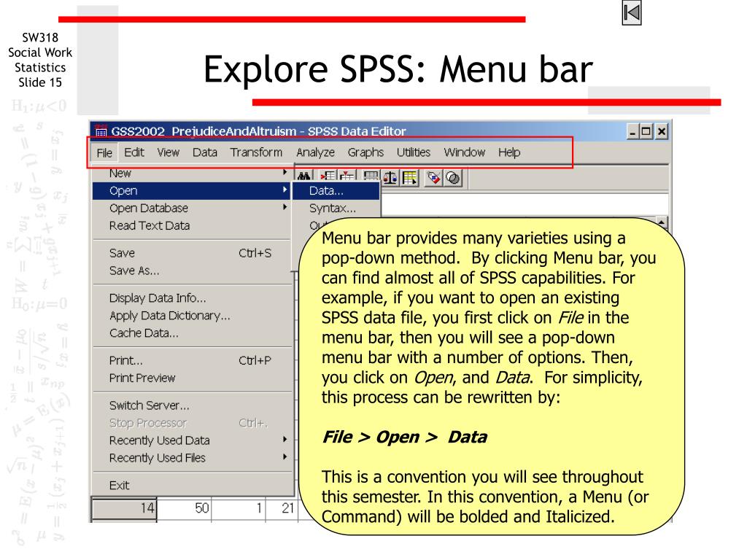This screenshot has height=560, width=747.
Task: Expand the Open Database submenu
Action: 192,208
